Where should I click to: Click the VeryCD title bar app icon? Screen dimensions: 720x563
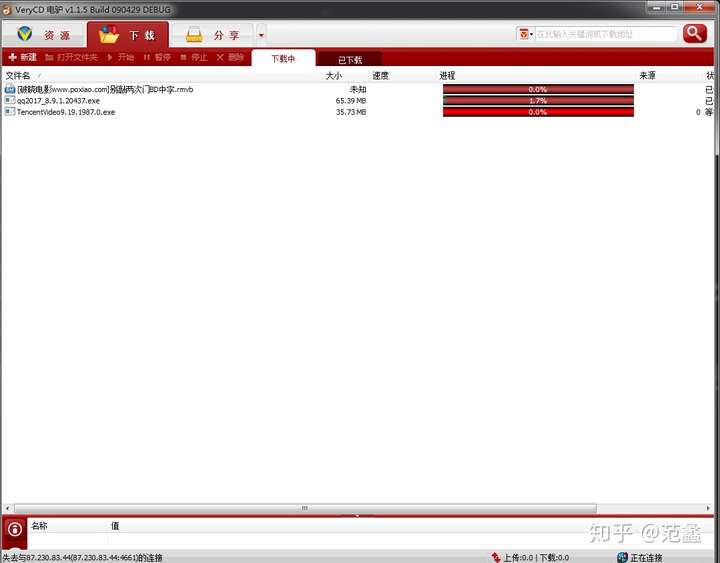tap(6, 9)
